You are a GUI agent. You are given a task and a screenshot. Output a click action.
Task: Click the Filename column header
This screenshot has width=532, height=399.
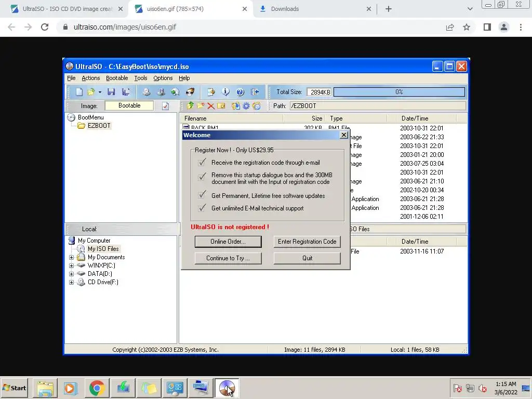click(232, 118)
